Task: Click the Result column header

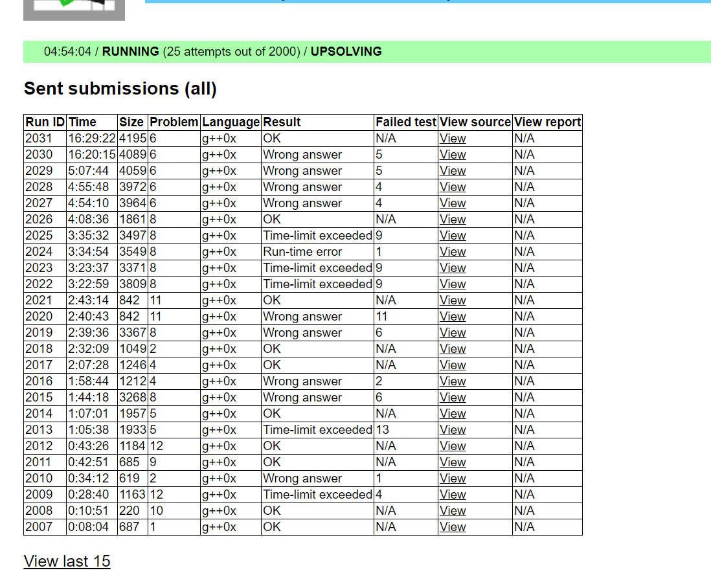Action: (282, 122)
